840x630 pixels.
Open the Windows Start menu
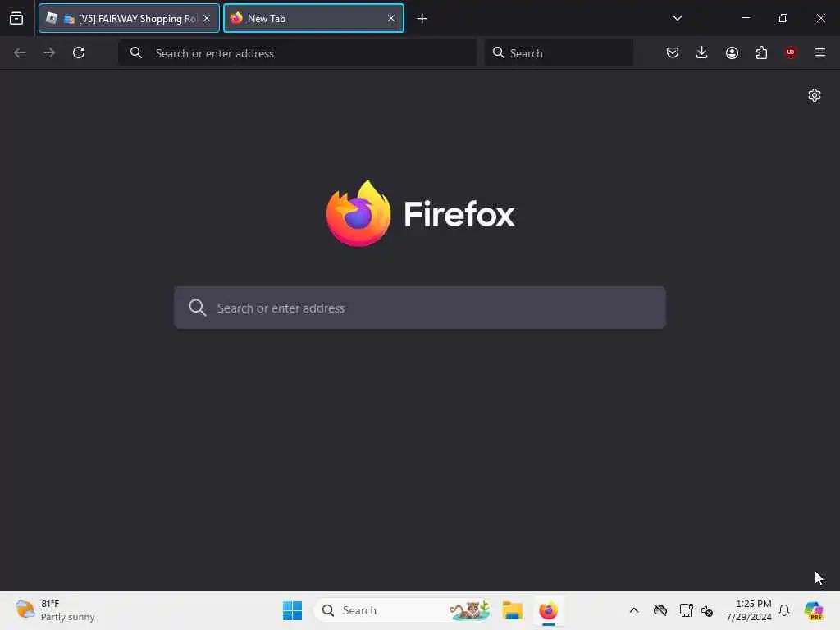(293, 610)
